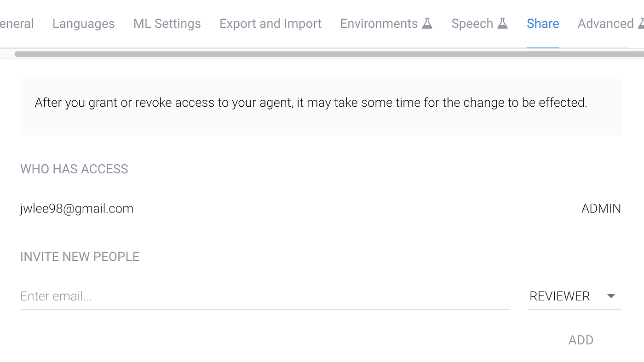Click the beaker icon beside Advanced
This screenshot has height=362, width=644.
pyautogui.click(x=641, y=23)
